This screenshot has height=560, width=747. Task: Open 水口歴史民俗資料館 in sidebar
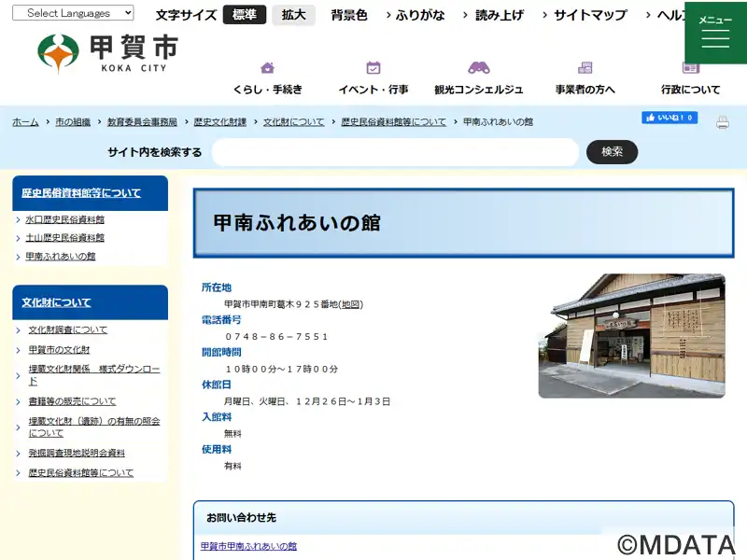pyautogui.click(x=64, y=219)
